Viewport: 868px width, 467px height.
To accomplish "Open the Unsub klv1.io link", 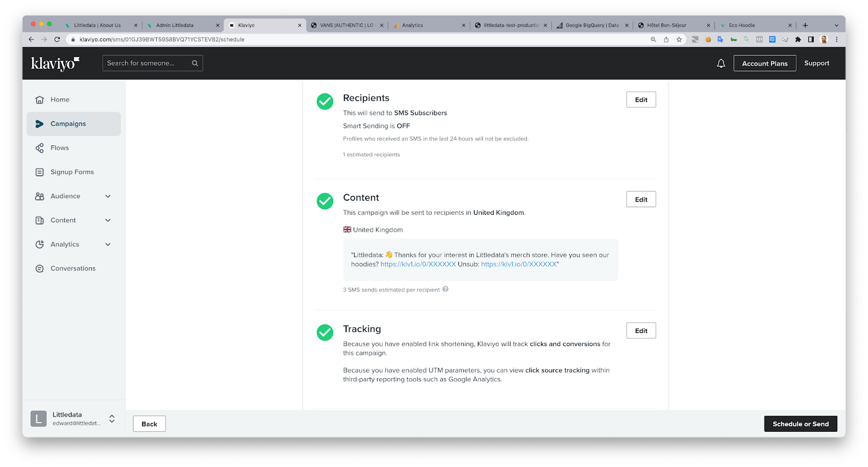I will (x=519, y=264).
